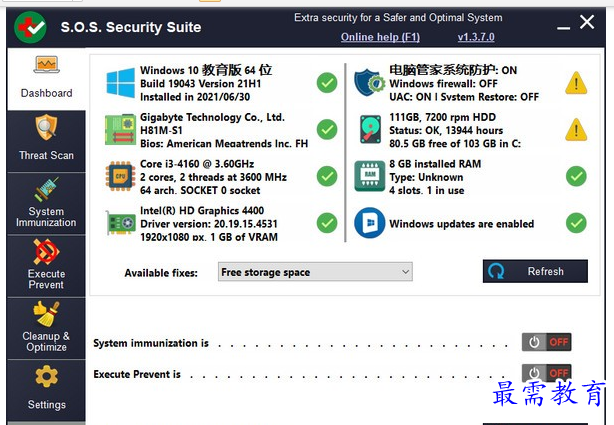This screenshot has width=614, height=425.
Task: Open Cleanup & Optimize tab
Action: click(46, 328)
